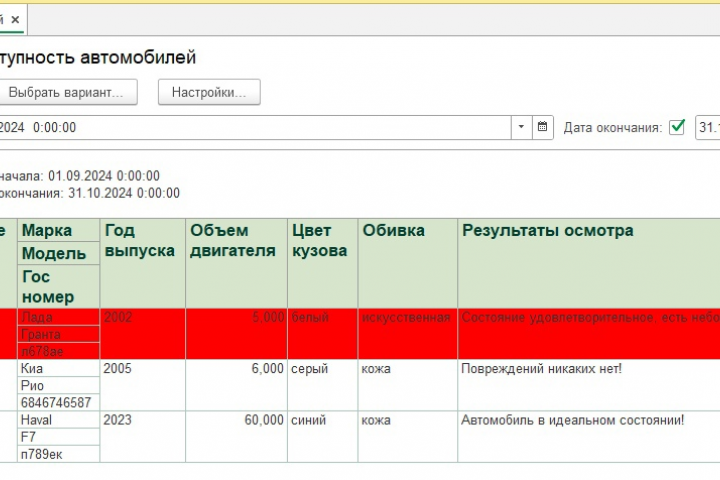This screenshot has height=480, width=720.
Task: Open the 'Настройки...' settings button
Action: pos(209,92)
